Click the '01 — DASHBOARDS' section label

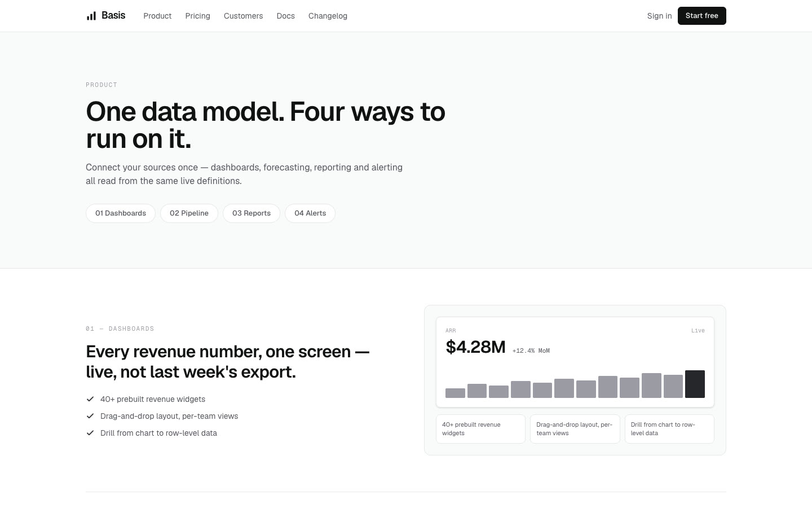pyautogui.click(x=120, y=329)
